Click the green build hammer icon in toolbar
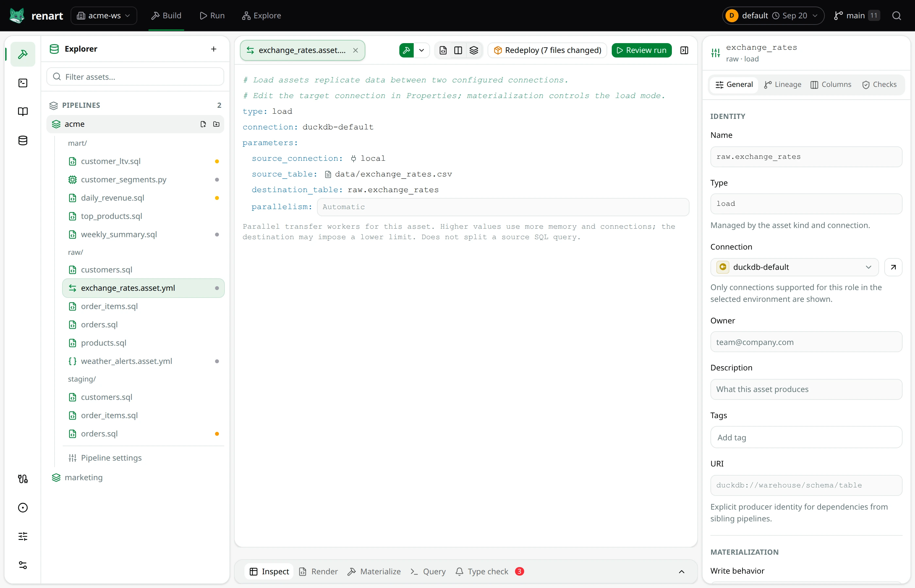 point(406,50)
